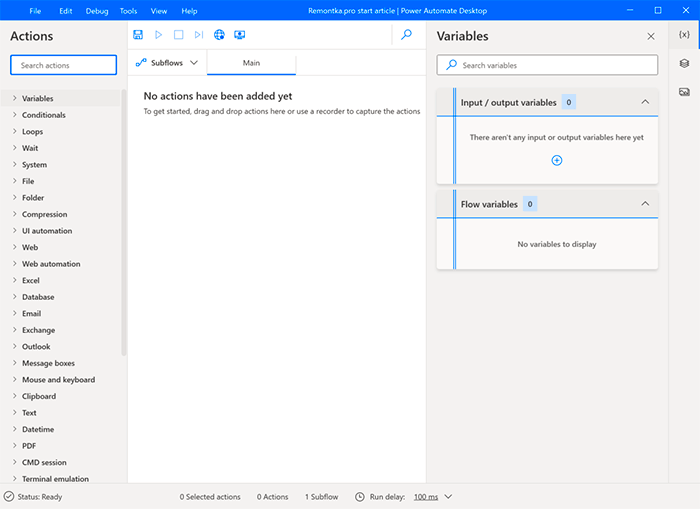Click the "0 Actions" status text
The height and width of the screenshot is (509, 700).
(x=272, y=496)
